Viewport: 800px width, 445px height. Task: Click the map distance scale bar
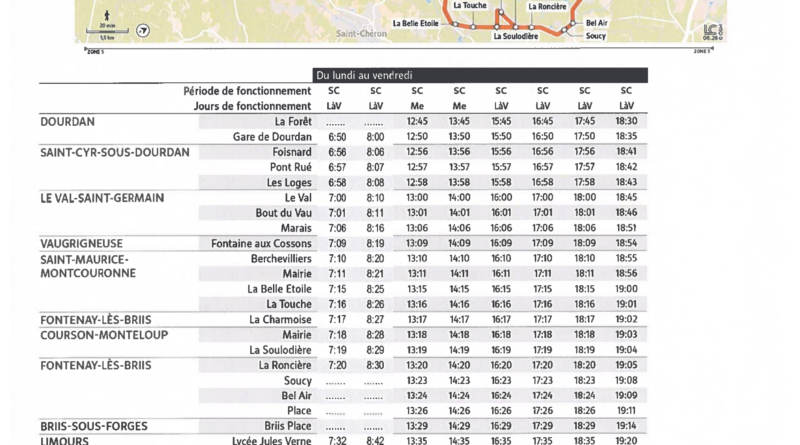(107, 31)
